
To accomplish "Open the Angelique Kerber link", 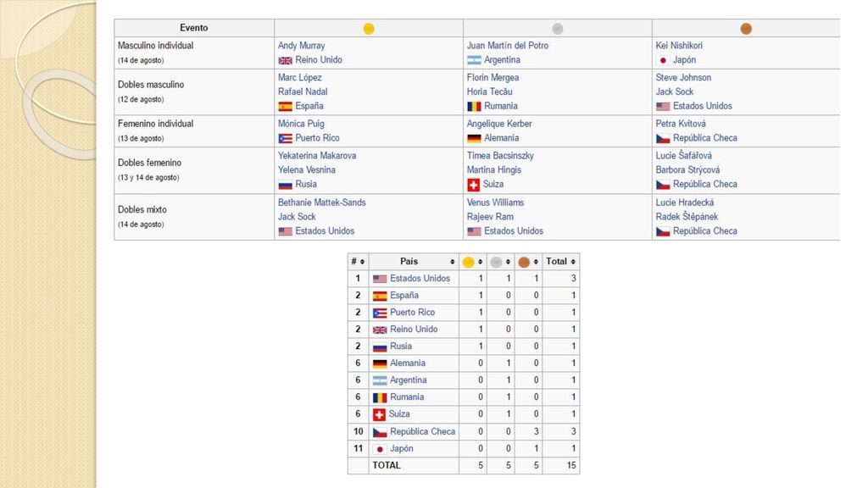I will click(499, 124).
